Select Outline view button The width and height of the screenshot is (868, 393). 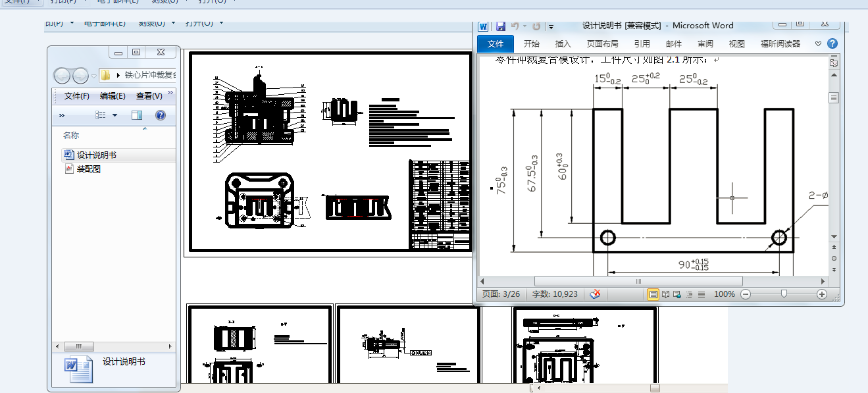[689, 294]
